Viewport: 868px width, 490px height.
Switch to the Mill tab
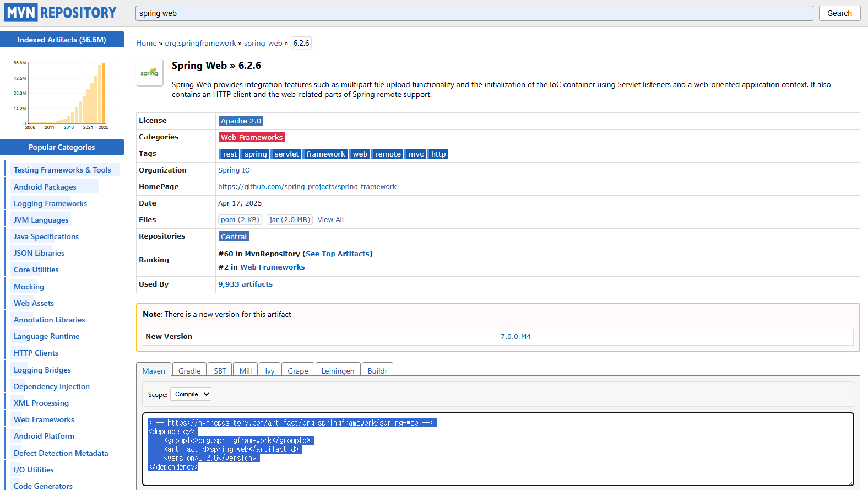(246, 371)
